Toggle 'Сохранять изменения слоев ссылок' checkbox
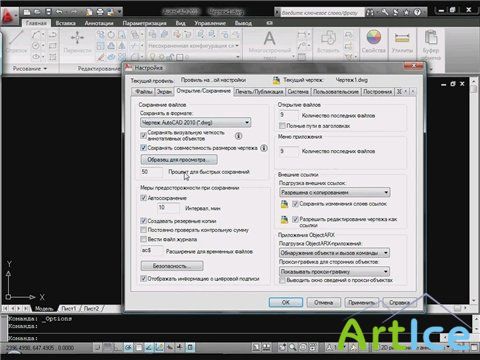The width and height of the screenshot is (480, 360). click(x=295, y=204)
